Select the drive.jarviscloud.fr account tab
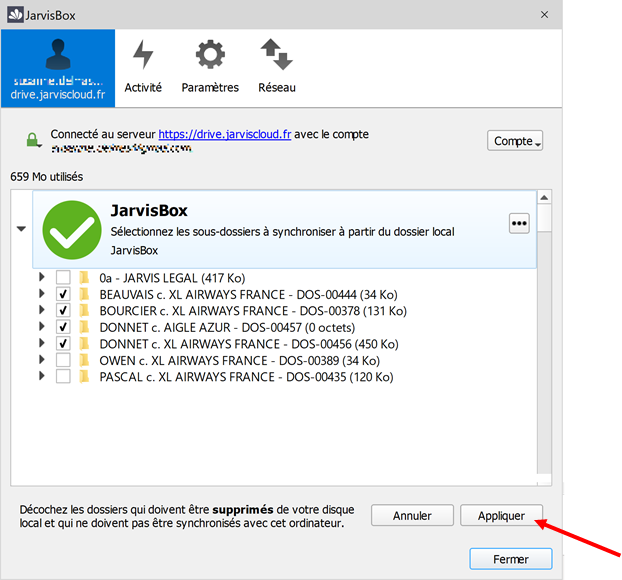This screenshot has height=580, width=622. point(58,68)
